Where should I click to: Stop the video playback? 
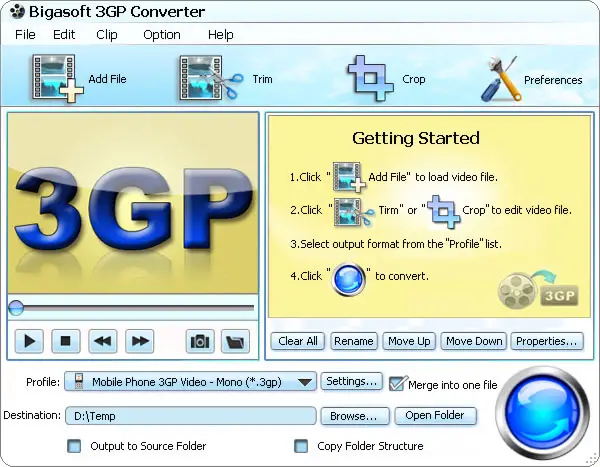pyautogui.click(x=66, y=341)
